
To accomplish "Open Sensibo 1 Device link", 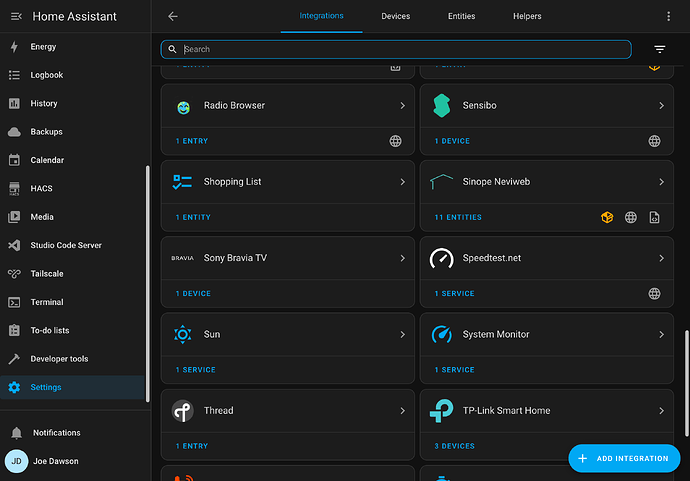I will click(x=452, y=141).
